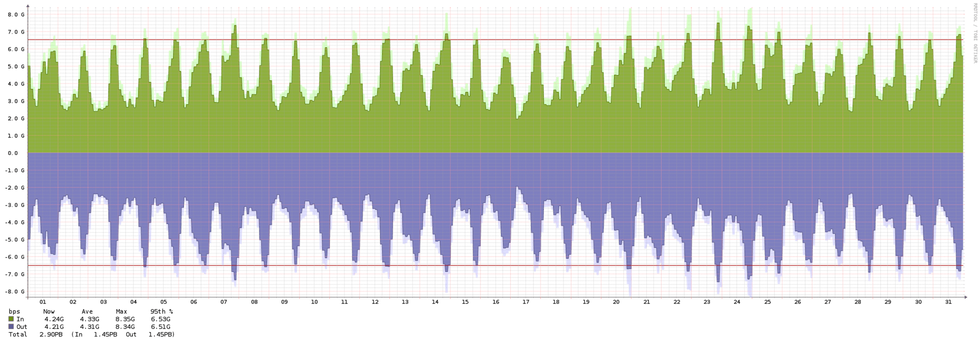Viewport: 980px width, 342px height.
Task: Click the blue series 95th percentile value
Action: click(161, 326)
